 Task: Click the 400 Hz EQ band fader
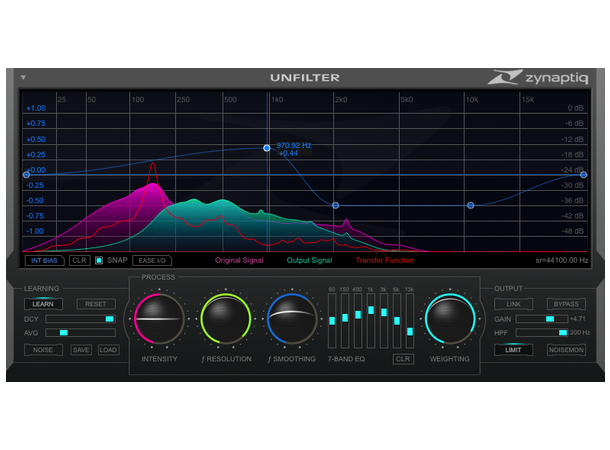tap(358, 315)
